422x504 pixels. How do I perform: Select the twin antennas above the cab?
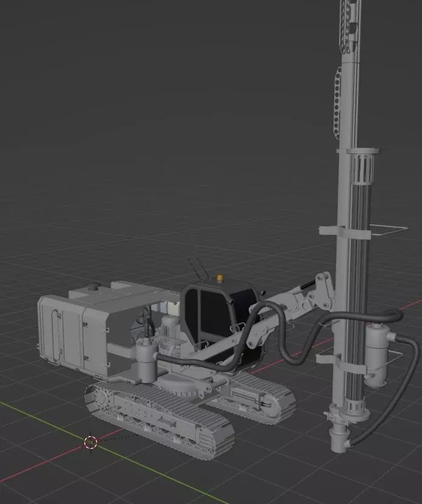199,269
